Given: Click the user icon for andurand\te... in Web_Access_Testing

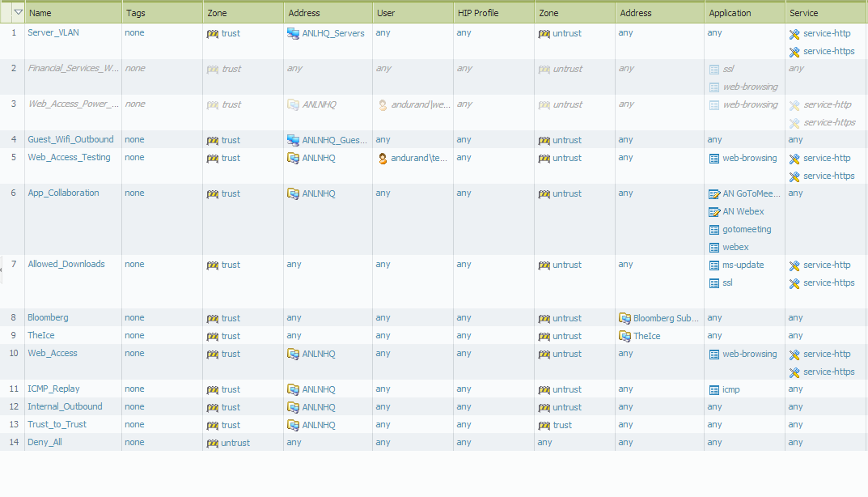Looking at the screenshot, I should click(x=383, y=159).
